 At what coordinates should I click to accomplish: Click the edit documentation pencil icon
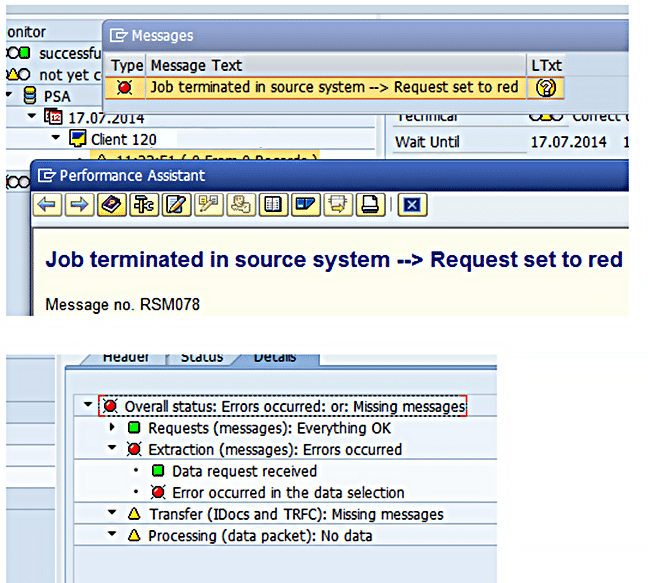pyautogui.click(x=176, y=205)
